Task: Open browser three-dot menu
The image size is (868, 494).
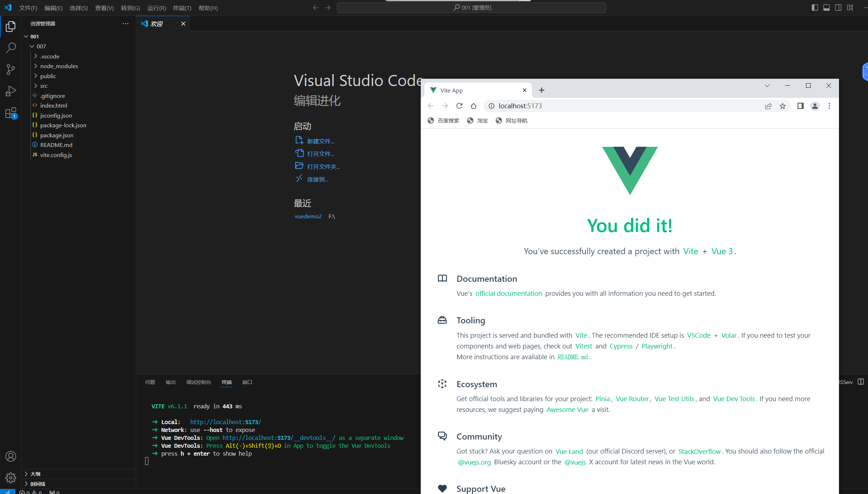Action: point(829,106)
